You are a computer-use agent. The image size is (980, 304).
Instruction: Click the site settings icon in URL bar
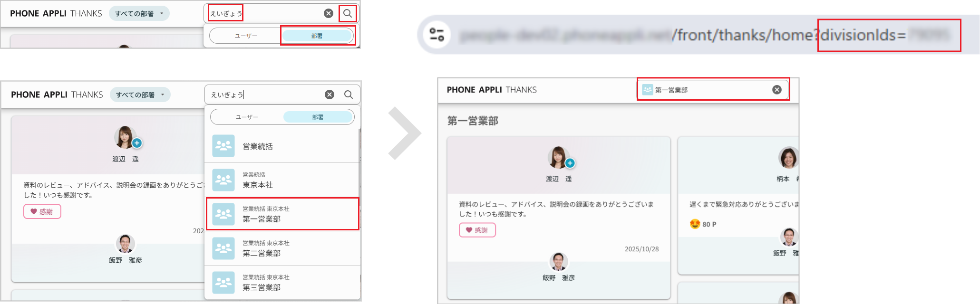pos(437,35)
